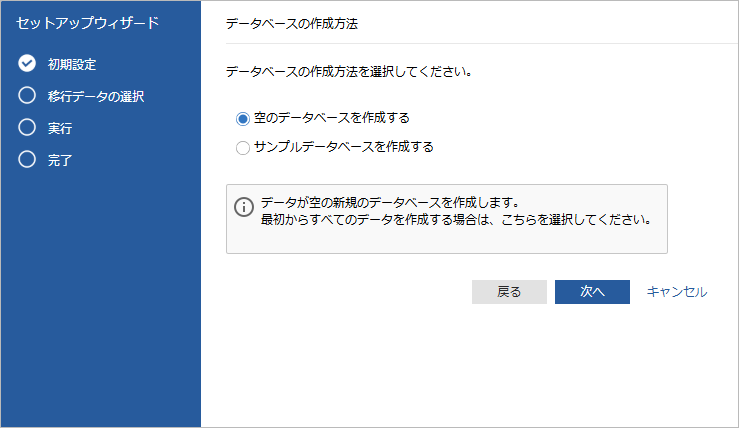Click the circle icon beside 完了
The image size is (739, 428).
coord(27,159)
